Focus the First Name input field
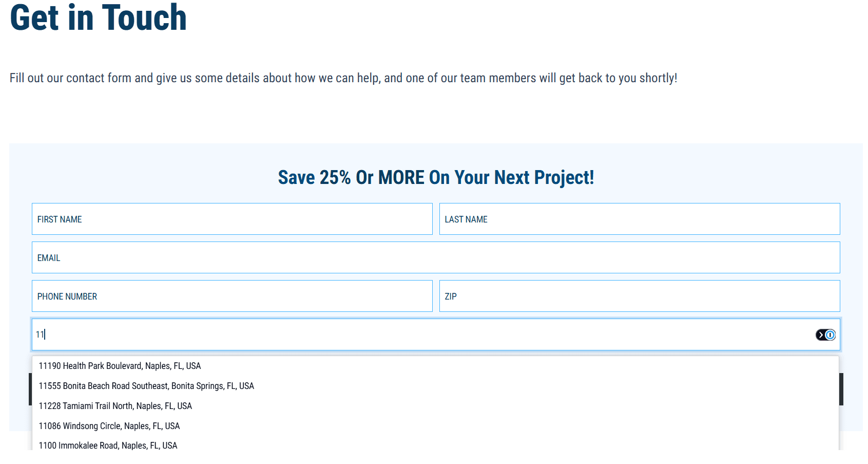Screen dimensions: 868x464 (232, 219)
